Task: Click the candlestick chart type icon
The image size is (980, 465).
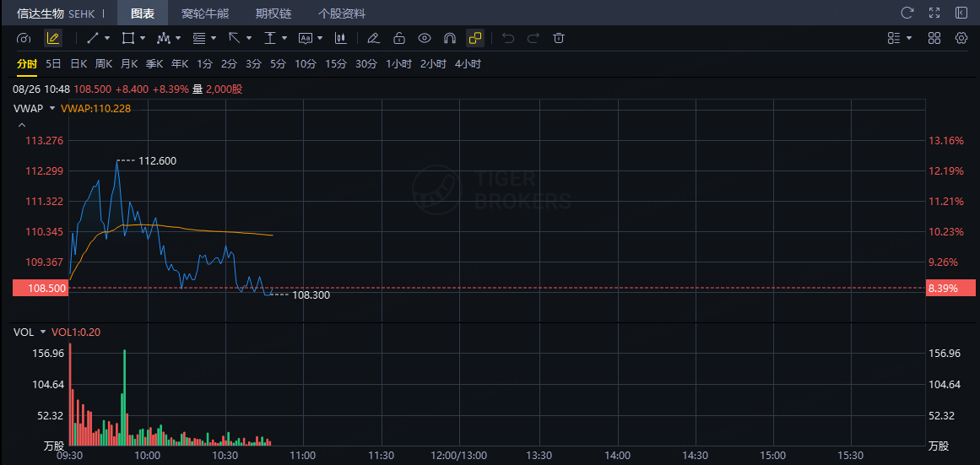Action: tap(341, 39)
